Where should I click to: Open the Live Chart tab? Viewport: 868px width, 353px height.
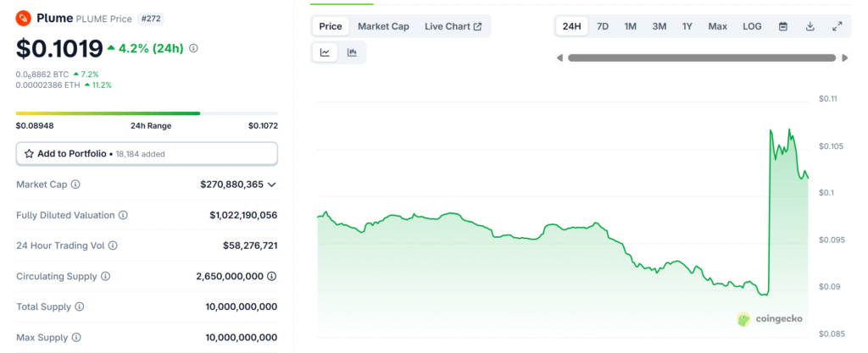coord(453,26)
